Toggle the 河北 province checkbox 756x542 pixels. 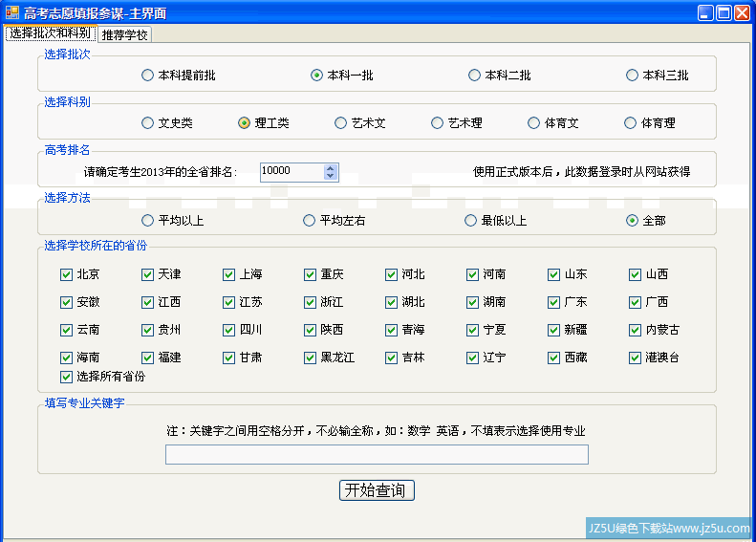[x=391, y=275]
